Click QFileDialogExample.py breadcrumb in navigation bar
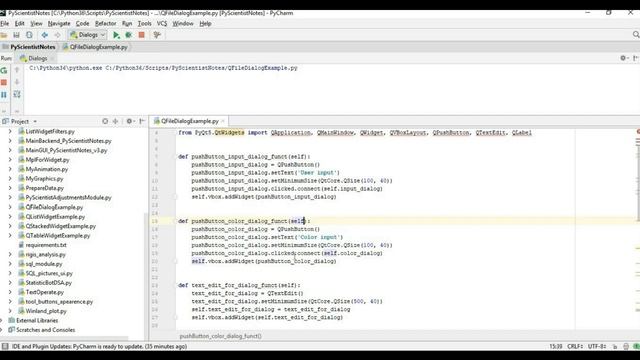 point(95,47)
